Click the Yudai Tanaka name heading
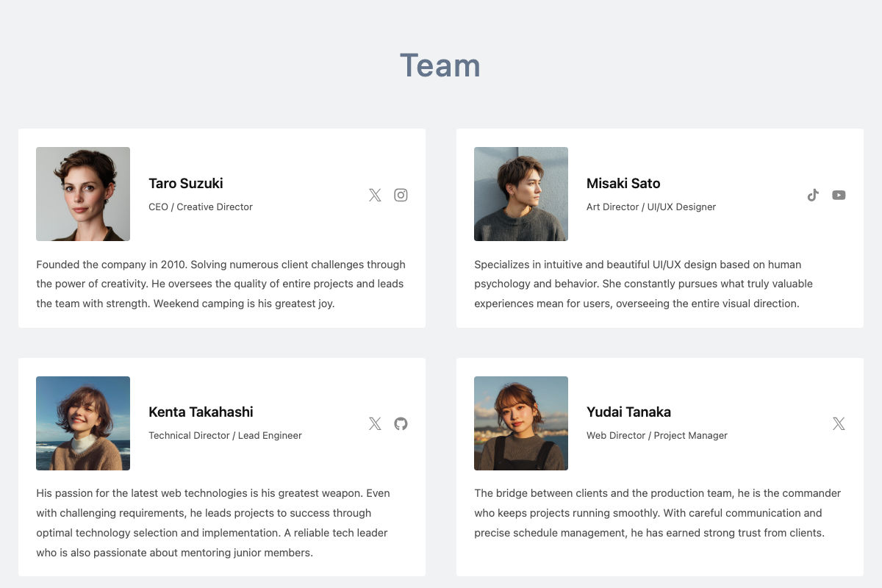Viewport: 882px width, 588px height. click(x=628, y=412)
